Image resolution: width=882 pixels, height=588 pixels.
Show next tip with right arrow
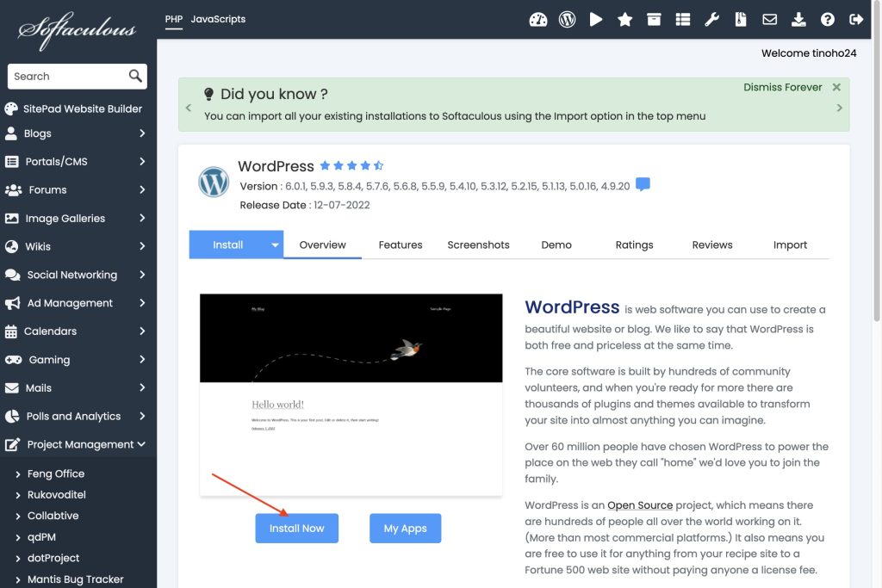click(x=839, y=108)
